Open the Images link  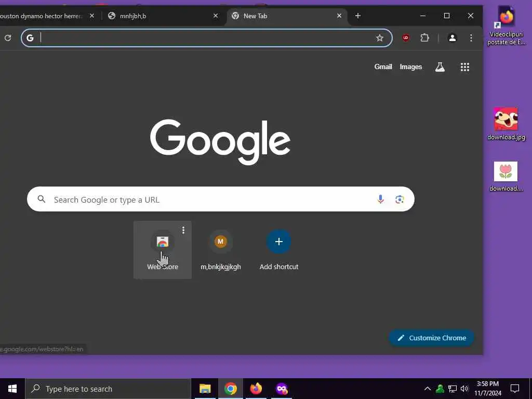[x=410, y=67]
